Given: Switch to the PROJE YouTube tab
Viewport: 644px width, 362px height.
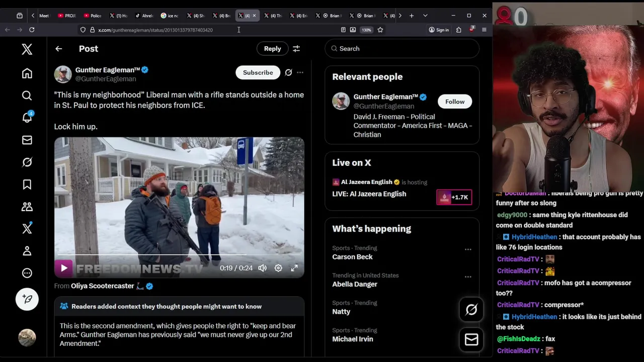Looking at the screenshot, I should pyautogui.click(x=67, y=16).
